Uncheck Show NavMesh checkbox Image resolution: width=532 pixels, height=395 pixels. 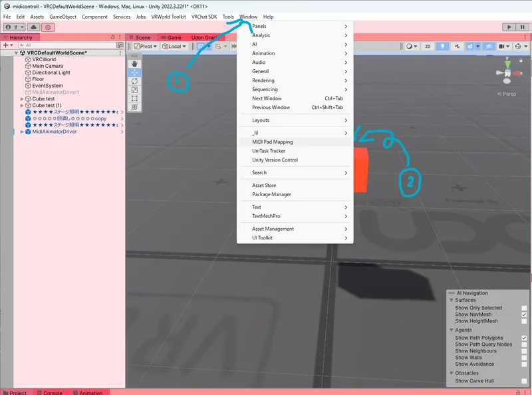coord(524,315)
